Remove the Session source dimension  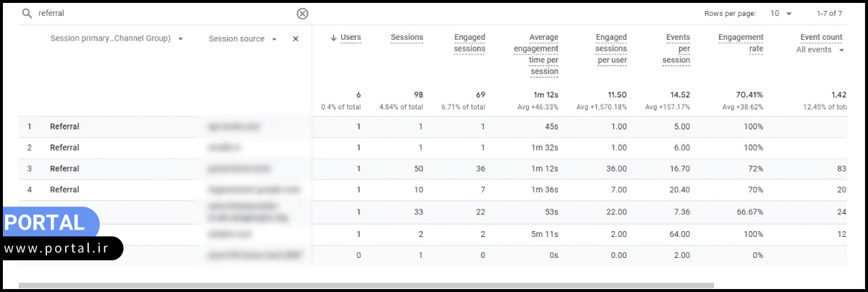[x=295, y=39]
